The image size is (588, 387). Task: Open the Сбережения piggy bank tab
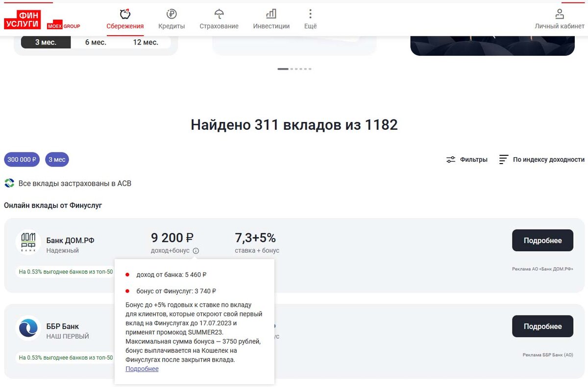(125, 20)
